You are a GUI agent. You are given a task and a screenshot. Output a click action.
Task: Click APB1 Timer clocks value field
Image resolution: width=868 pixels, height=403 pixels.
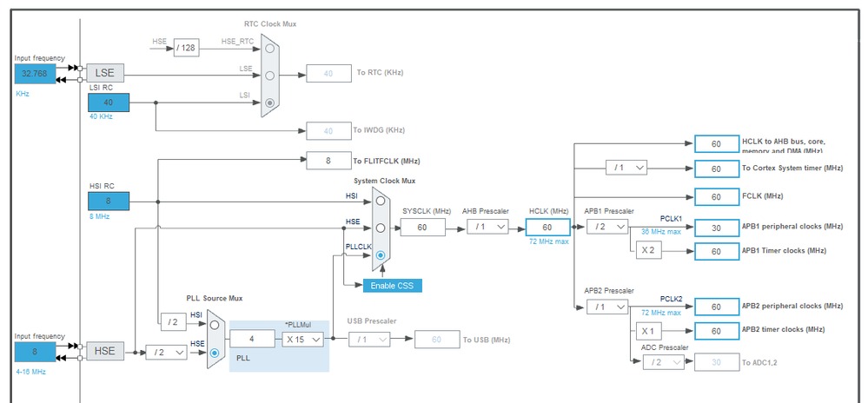716,251
